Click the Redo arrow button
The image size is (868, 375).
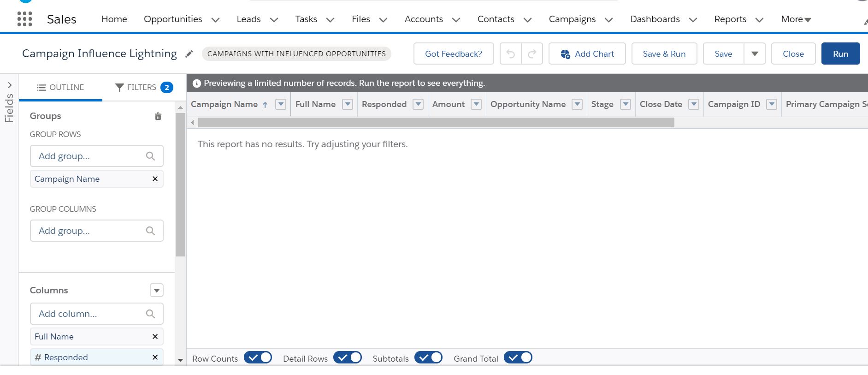coord(532,54)
